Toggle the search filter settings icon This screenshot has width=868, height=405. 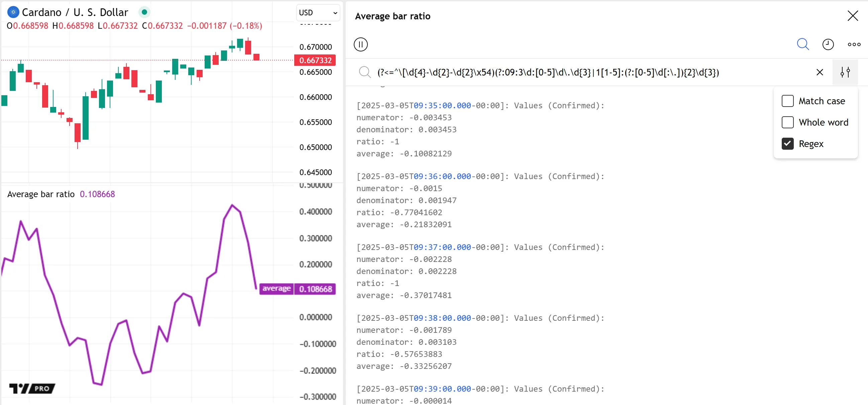click(x=845, y=72)
